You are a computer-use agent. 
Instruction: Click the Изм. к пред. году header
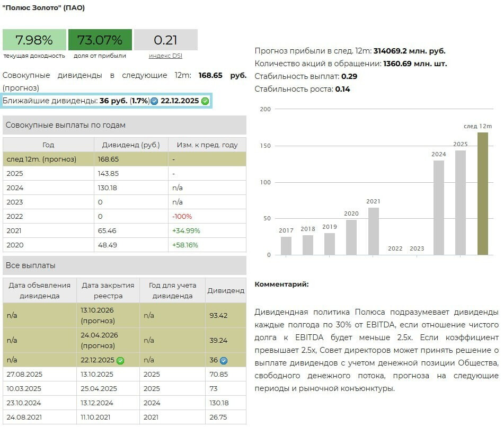pos(207,145)
